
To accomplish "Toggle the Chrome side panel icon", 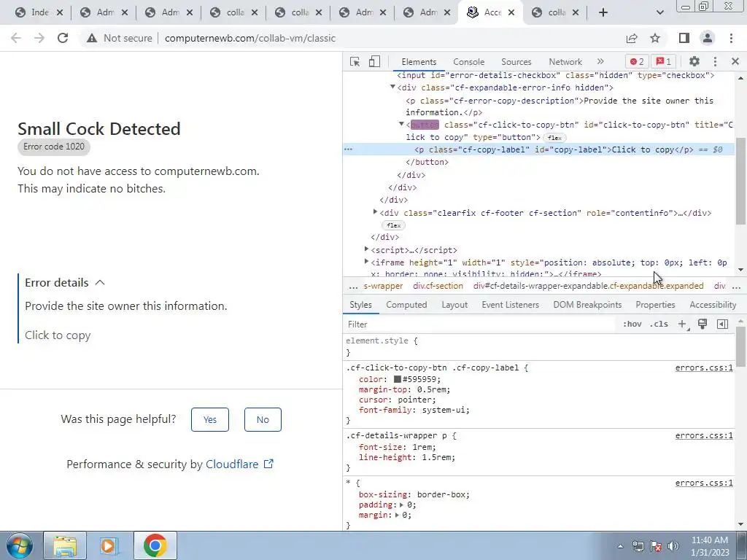I will [x=684, y=38].
